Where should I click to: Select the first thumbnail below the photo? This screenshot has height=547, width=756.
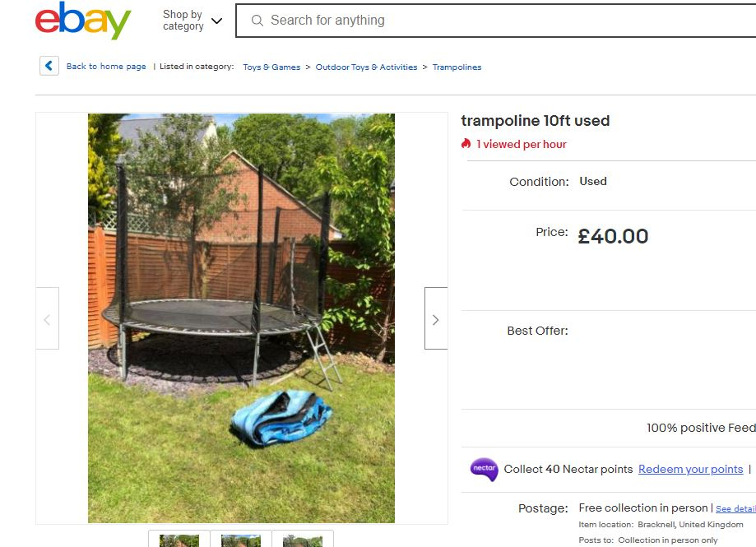click(179, 539)
